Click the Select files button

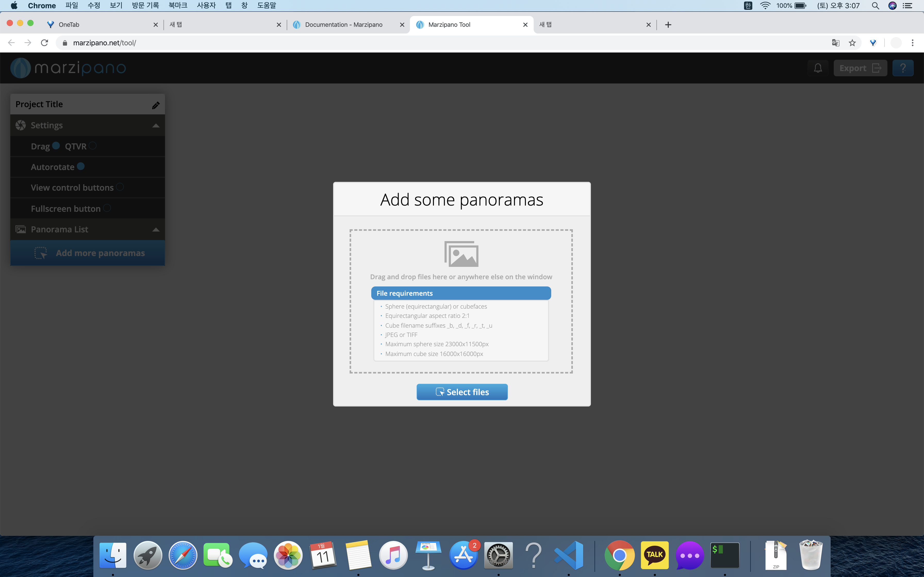[462, 392]
